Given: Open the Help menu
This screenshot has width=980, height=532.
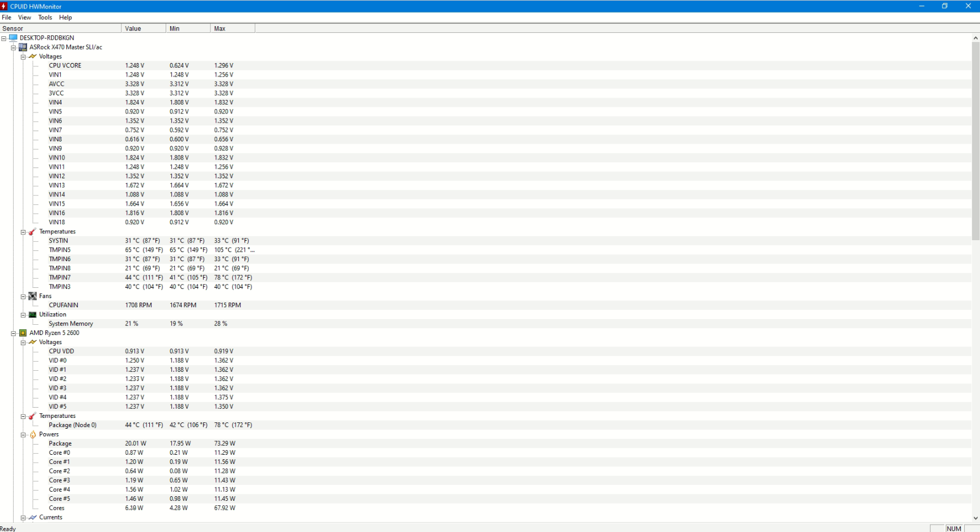Looking at the screenshot, I should [x=65, y=18].
